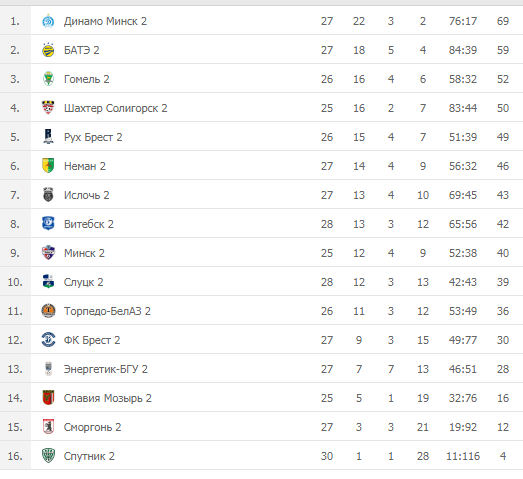
Task: Click the Шахтер Солигорск 2 score 83:44
Action: (463, 108)
